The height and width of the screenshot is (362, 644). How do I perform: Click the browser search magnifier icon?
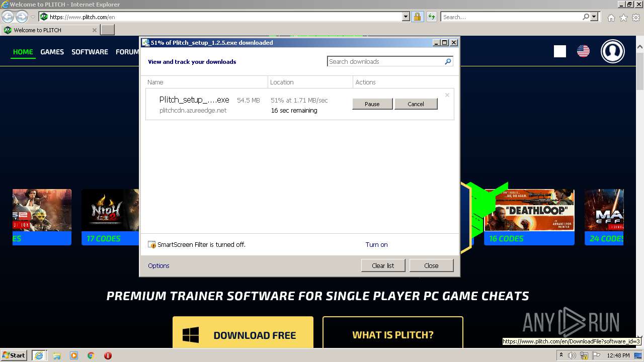click(586, 17)
